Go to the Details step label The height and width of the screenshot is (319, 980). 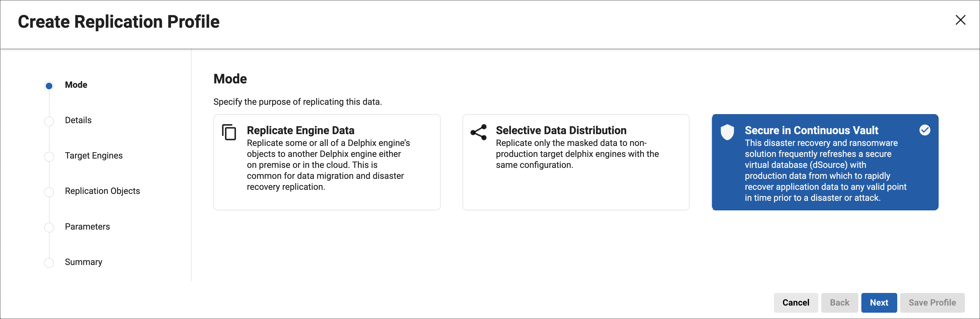(78, 120)
